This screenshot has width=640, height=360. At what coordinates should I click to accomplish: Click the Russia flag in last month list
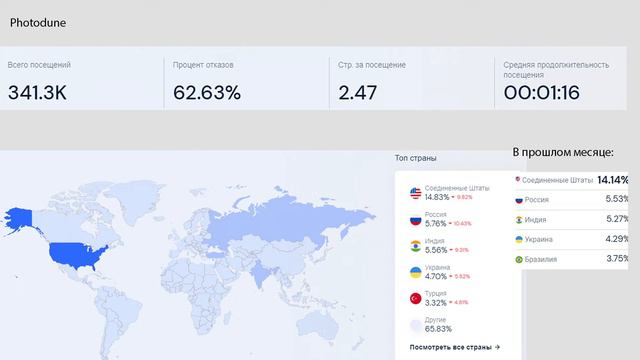point(519,200)
